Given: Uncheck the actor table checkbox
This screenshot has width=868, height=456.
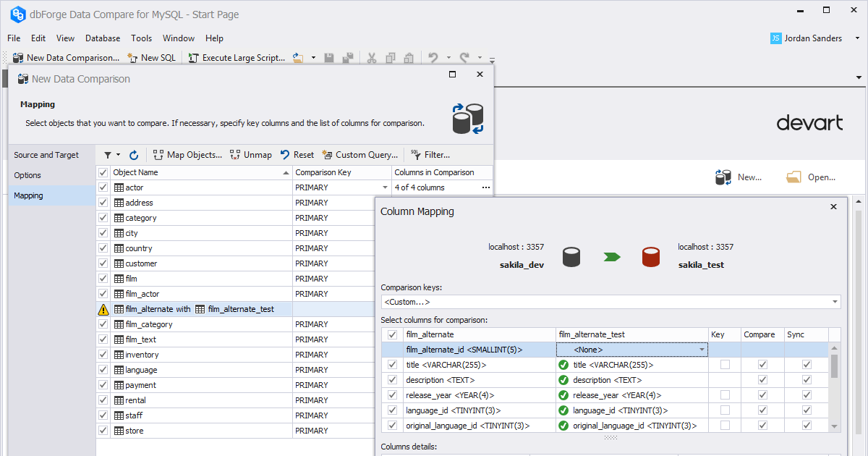Looking at the screenshot, I should (x=103, y=187).
